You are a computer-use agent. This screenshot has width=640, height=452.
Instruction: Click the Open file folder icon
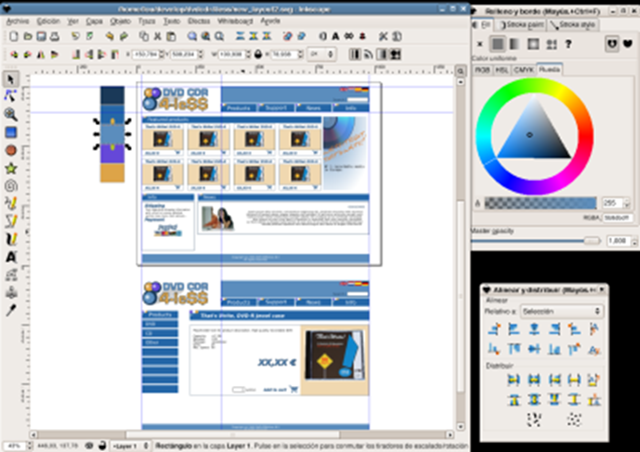tap(27, 36)
